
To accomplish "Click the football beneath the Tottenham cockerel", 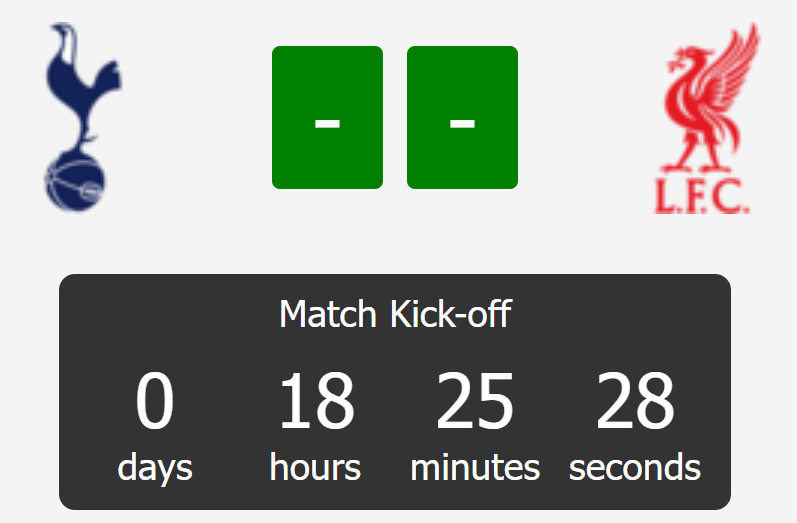I will pos(75,181).
